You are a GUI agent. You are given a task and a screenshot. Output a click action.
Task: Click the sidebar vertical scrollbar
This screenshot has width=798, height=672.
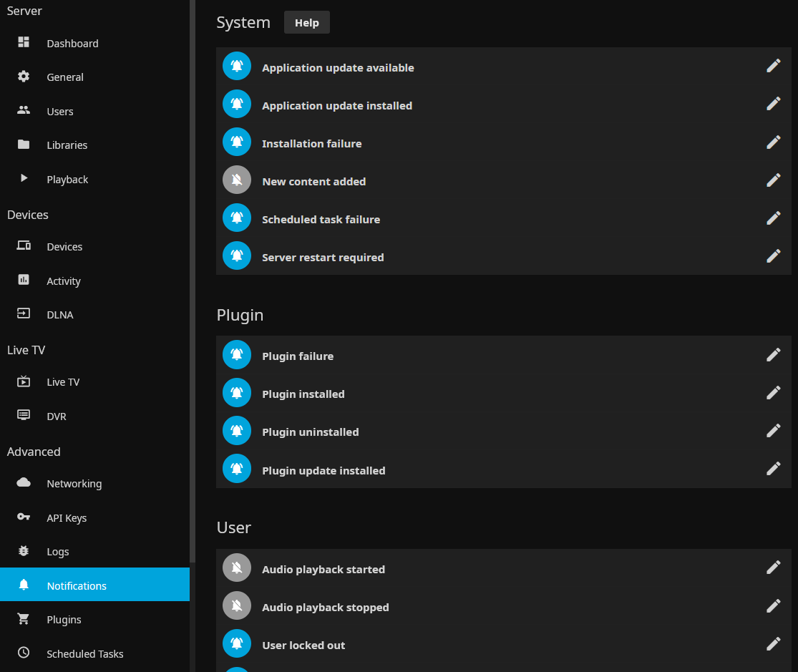tap(192, 286)
